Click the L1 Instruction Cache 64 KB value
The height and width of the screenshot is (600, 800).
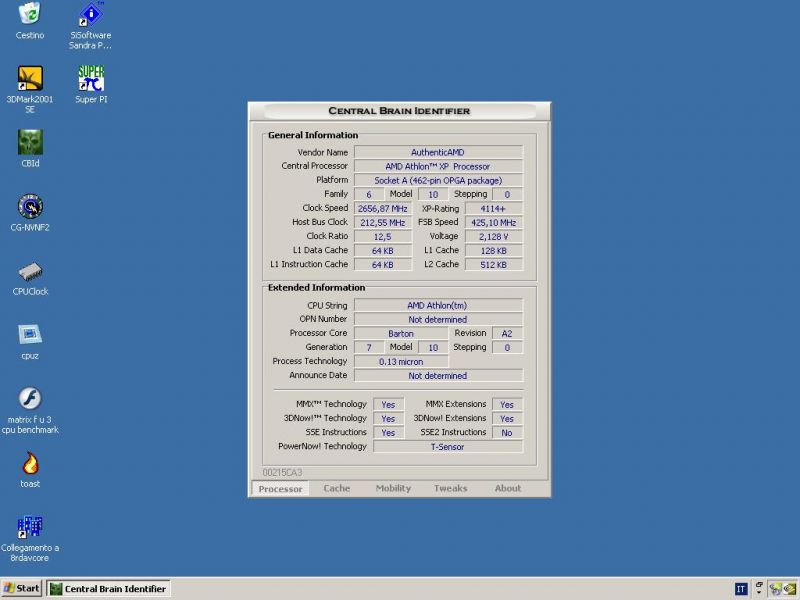383,264
